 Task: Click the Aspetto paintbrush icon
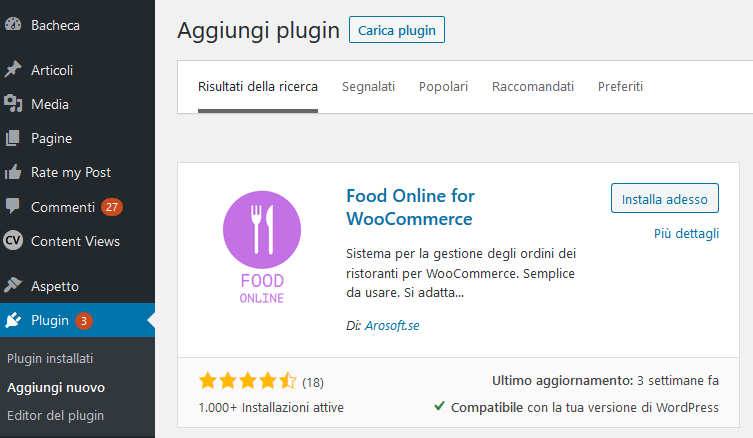[13, 286]
